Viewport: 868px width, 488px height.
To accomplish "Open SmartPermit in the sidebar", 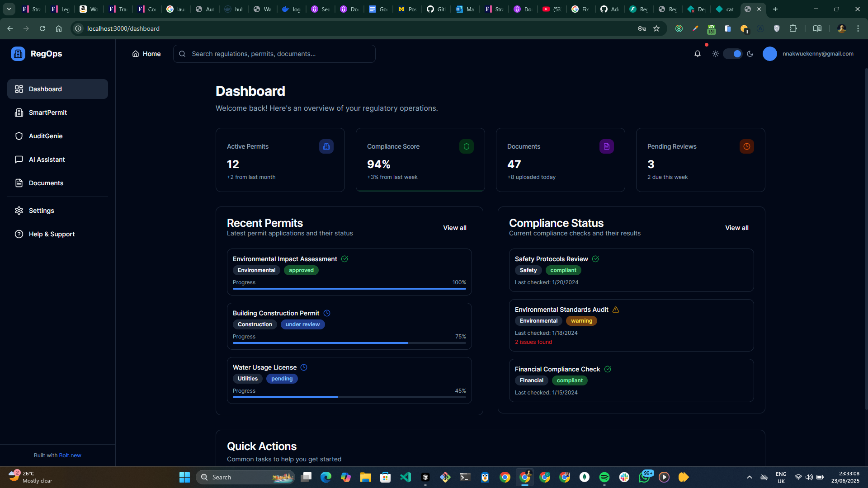I will pos(48,113).
